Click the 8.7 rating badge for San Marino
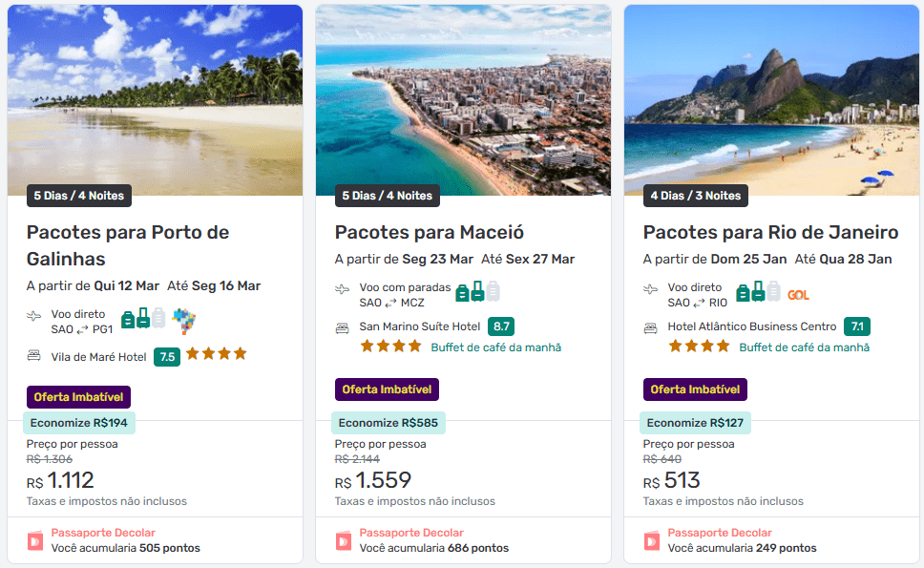Viewport: 924px width, 568px height. (x=501, y=326)
